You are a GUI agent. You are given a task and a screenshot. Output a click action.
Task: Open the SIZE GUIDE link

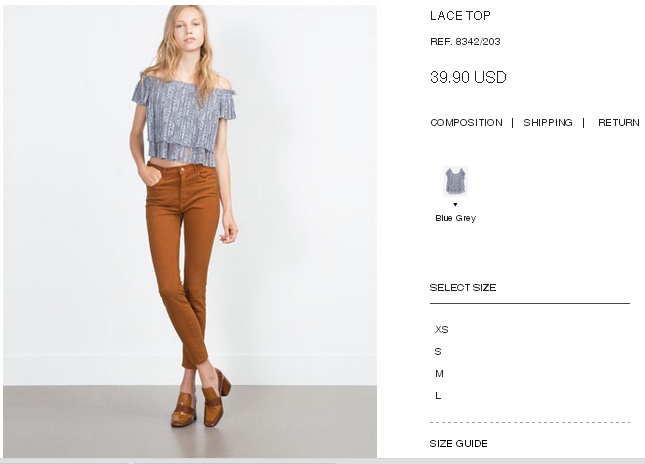coord(459,443)
